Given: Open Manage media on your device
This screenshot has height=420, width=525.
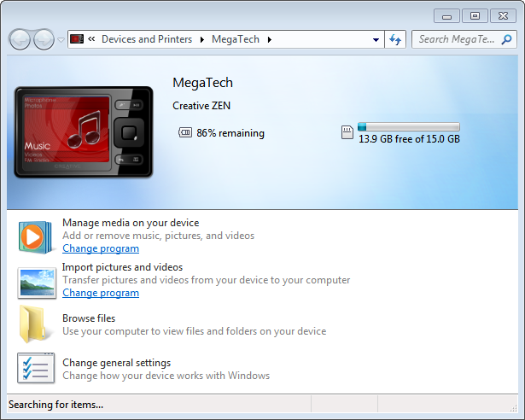Looking at the screenshot, I should tap(131, 223).
